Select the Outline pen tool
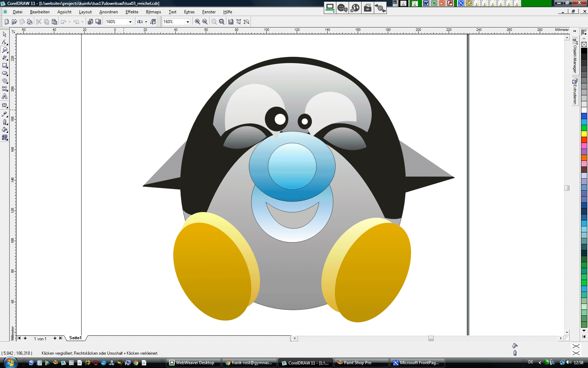 tap(5, 122)
